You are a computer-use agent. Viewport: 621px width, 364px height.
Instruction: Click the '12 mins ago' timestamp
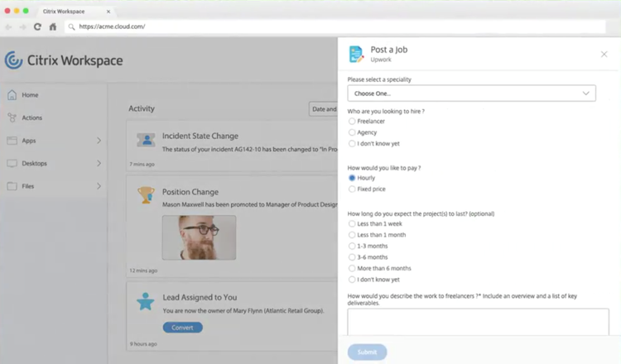(143, 271)
